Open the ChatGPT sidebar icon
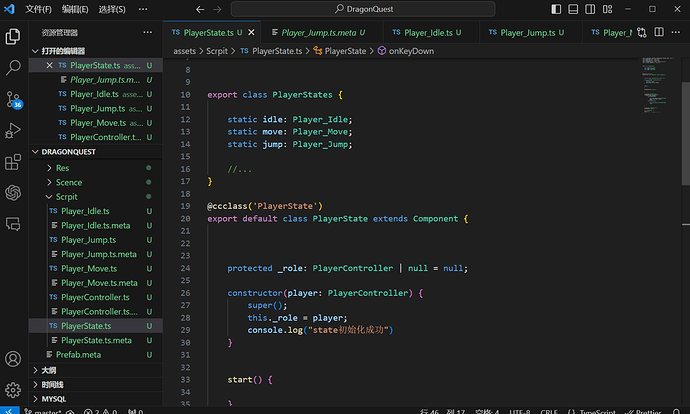Viewport: 690px width, 414px height. [14, 192]
